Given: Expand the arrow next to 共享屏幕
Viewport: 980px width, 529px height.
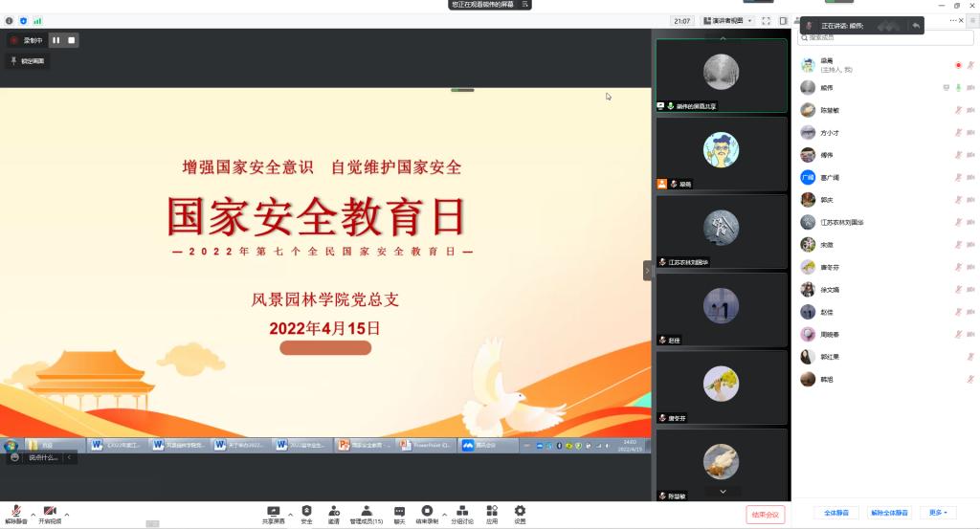Looking at the screenshot, I should (290, 514).
